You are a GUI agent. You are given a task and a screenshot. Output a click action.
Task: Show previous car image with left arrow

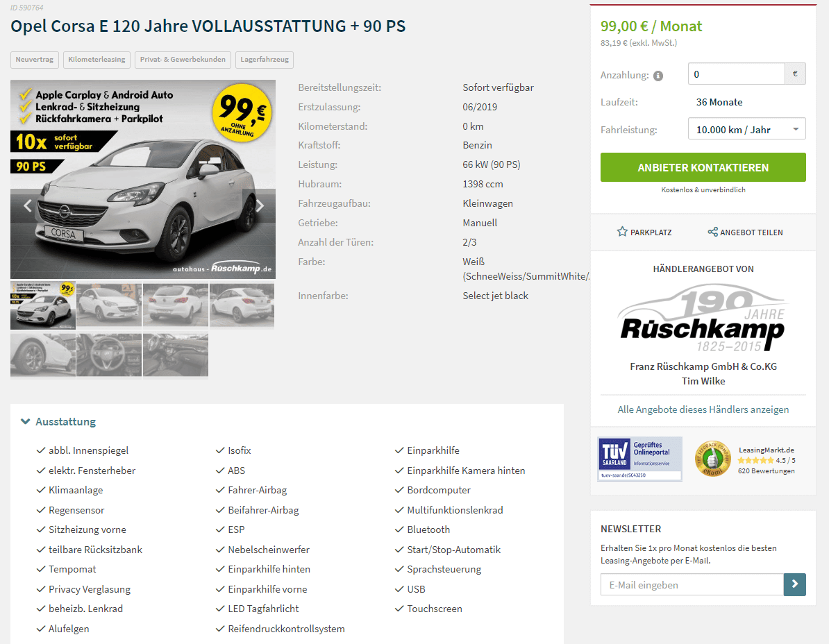(28, 205)
